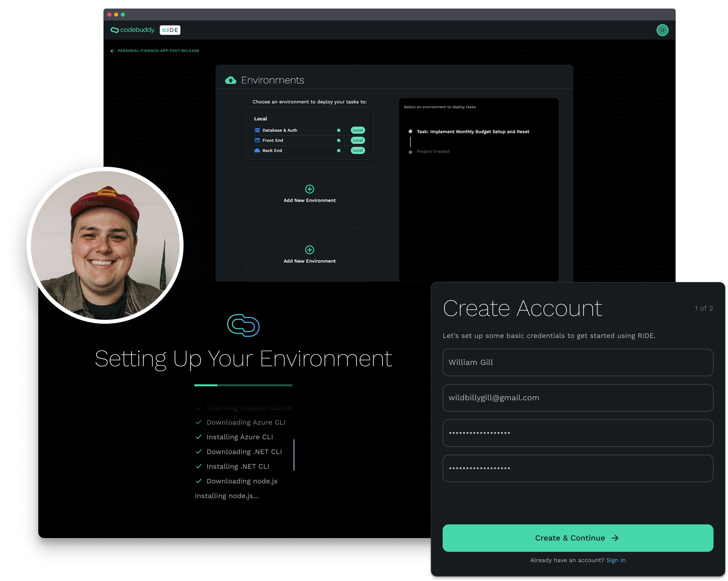Image resolution: width=728 pixels, height=581 pixels.
Task: Toggle the Local badge for Database & Auth
Action: click(x=357, y=130)
